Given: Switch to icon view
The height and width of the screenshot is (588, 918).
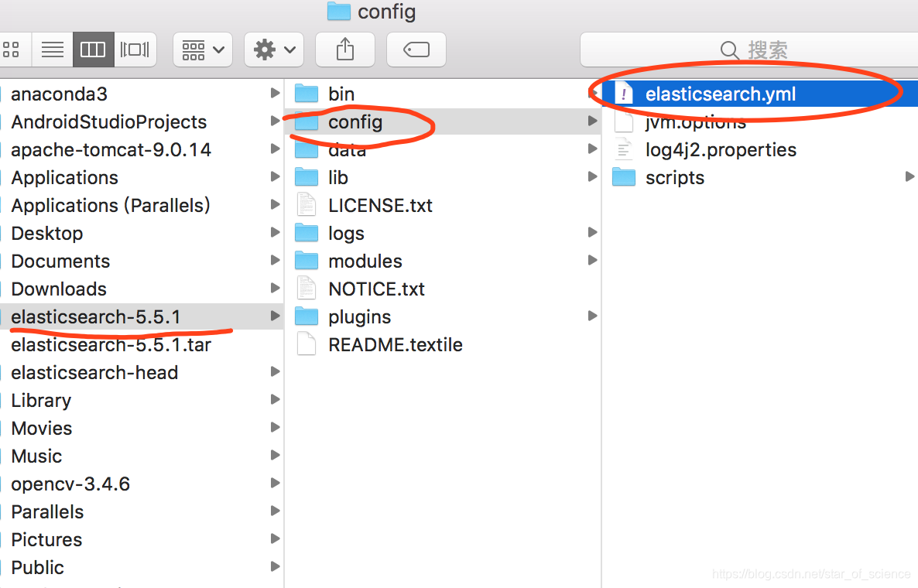Looking at the screenshot, I should (x=13, y=50).
